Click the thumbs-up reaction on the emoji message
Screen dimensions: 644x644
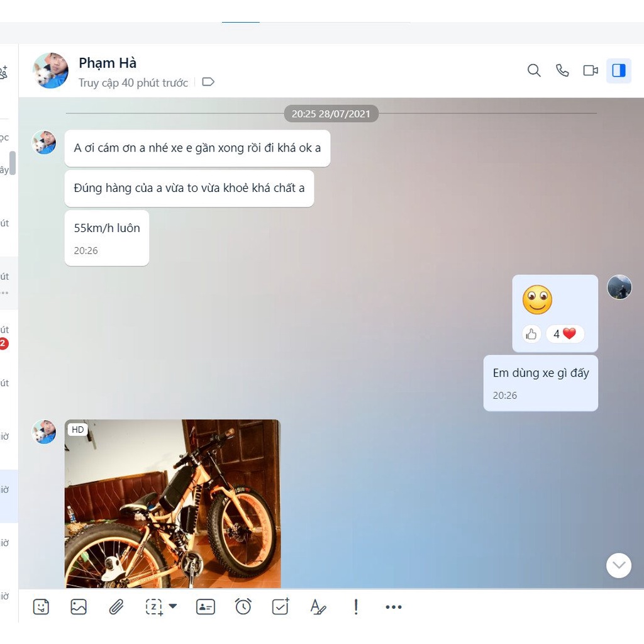531,334
